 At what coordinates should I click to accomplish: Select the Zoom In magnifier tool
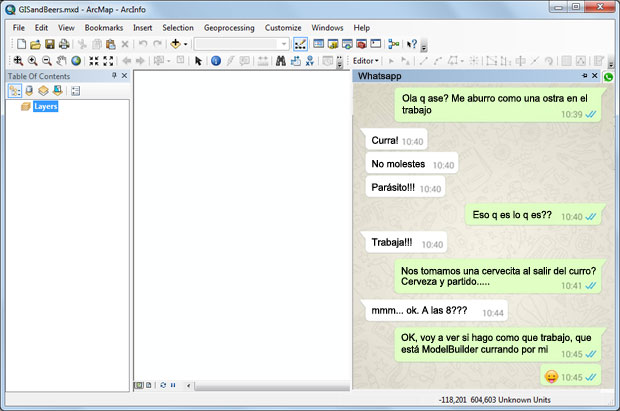point(32,61)
